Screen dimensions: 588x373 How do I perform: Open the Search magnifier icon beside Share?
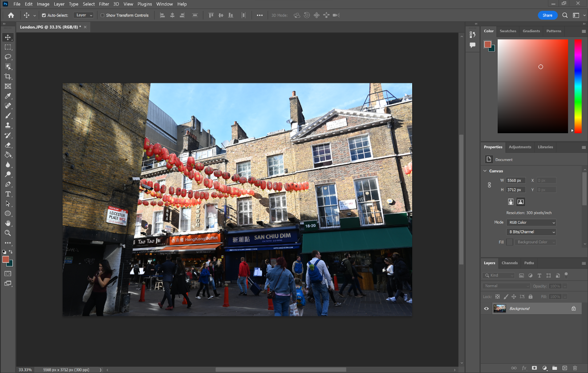coord(565,15)
